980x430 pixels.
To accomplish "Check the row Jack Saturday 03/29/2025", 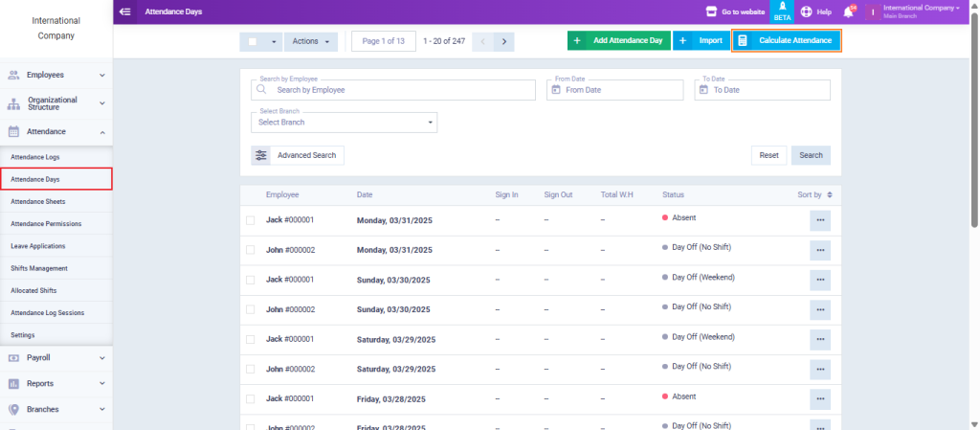I will (x=250, y=339).
